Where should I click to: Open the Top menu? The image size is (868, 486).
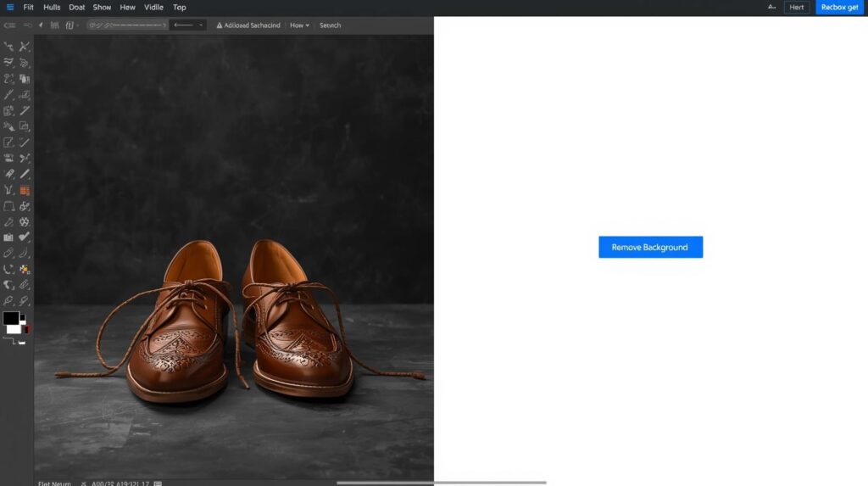click(x=180, y=7)
